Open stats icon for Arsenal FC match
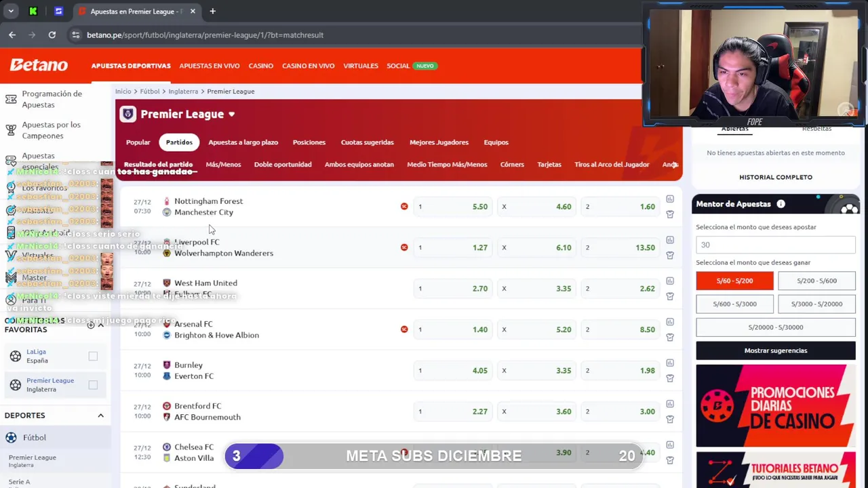868x488 pixels. 670,322
